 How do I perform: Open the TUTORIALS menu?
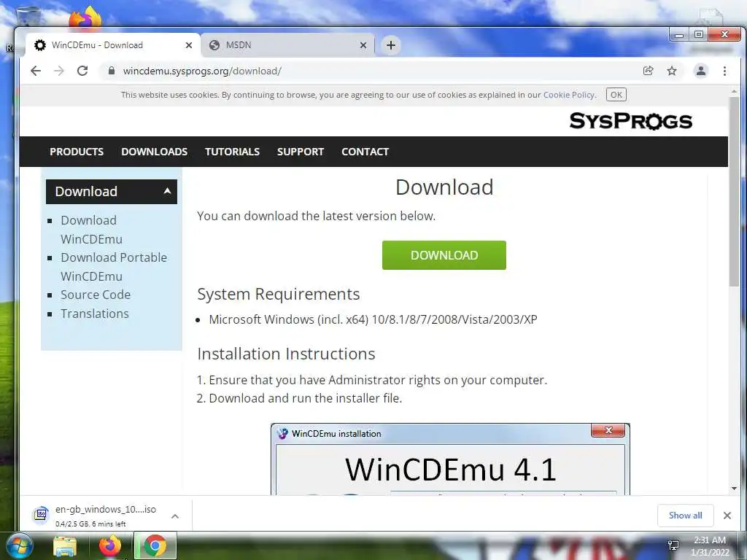(x=233, y=152)
